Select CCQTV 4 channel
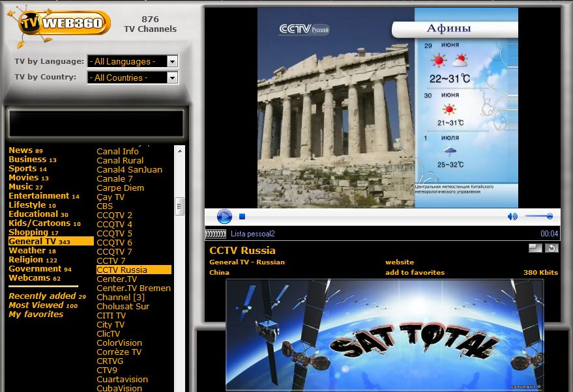 coord(114,225)
